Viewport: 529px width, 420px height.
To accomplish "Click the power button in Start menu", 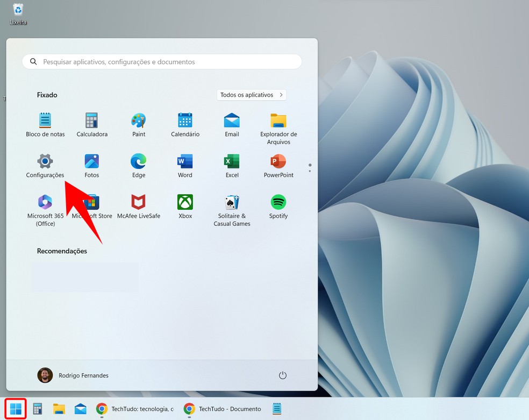I will pyautogui.click(x=283, y=375).
